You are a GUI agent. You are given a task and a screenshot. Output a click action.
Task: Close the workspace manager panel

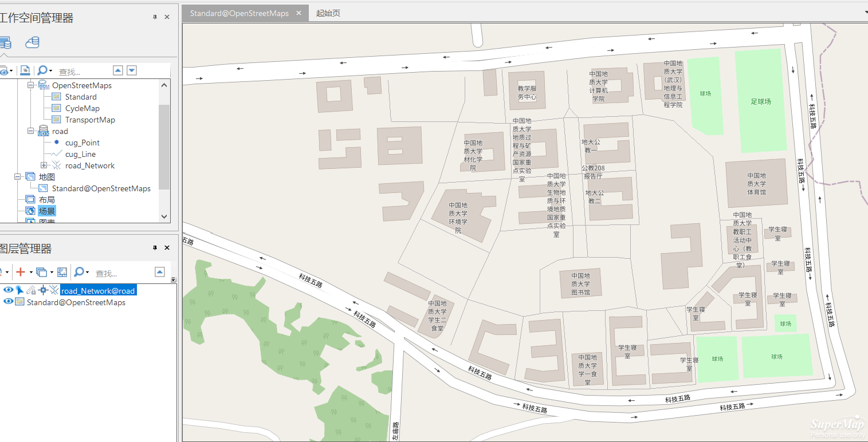tap(167, 17)
